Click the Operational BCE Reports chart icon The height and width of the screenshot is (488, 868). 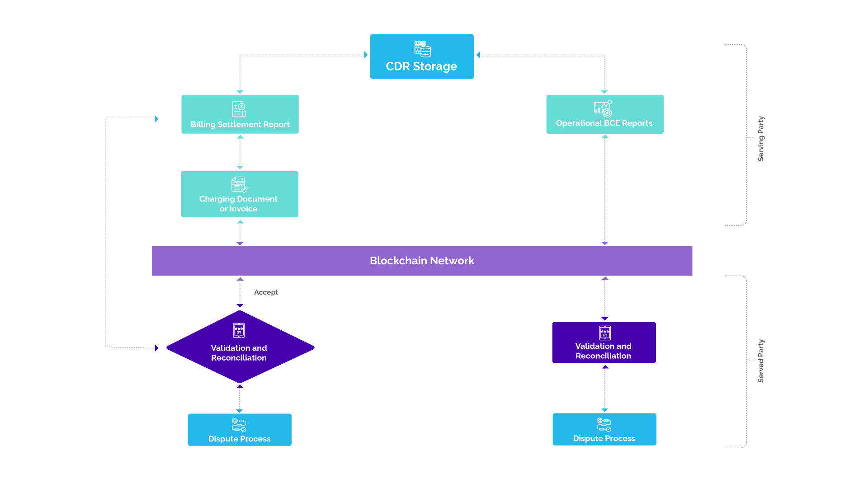602,108
